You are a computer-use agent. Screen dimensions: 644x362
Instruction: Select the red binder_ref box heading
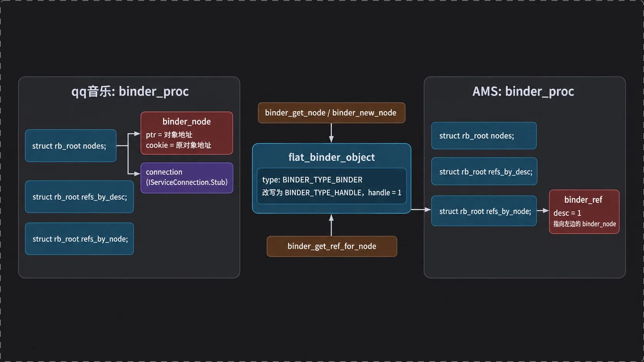click(x=583, y=200)
